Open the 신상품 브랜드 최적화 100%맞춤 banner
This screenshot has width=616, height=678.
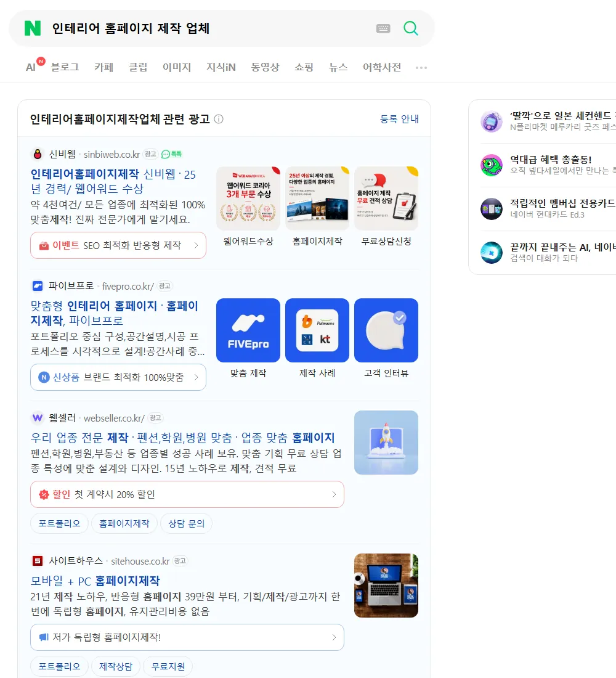coord(118,377)
